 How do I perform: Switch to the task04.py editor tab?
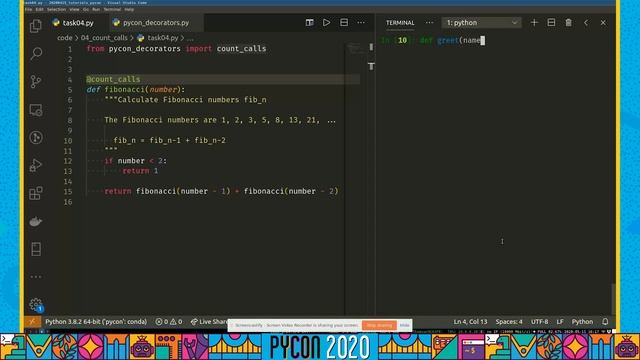78,22
